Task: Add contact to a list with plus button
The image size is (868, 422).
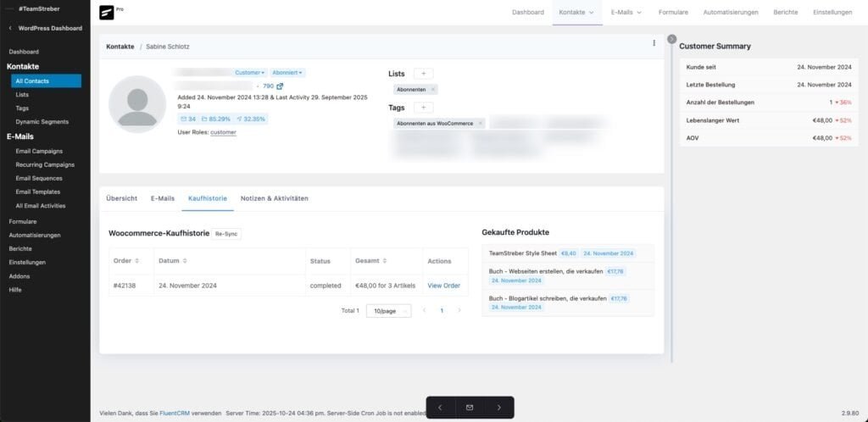Action: tap(424, 74)
